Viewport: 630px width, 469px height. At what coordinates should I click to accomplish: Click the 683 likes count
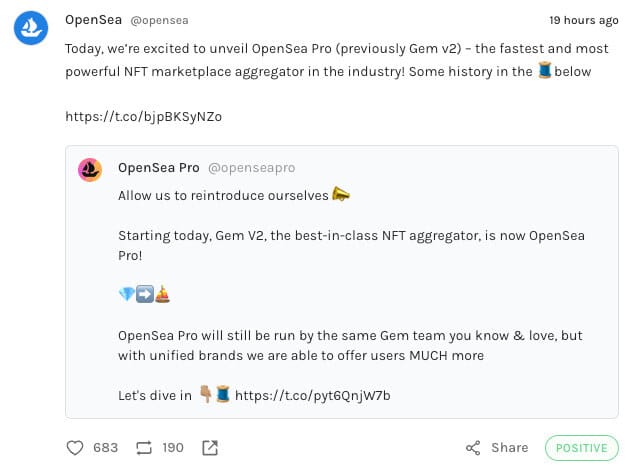[x=105, y=448]
